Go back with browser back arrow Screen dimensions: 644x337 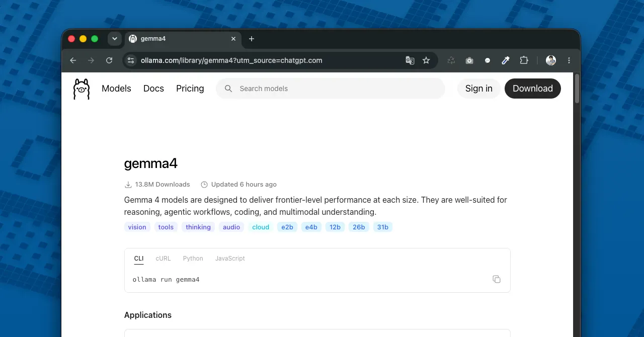point(73,60)
